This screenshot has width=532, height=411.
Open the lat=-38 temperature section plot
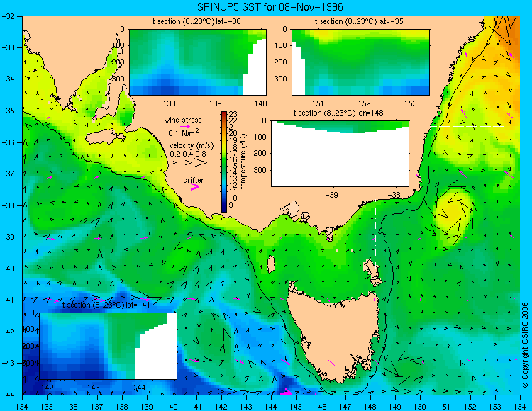pyautogui.click(x=198, y=62)
